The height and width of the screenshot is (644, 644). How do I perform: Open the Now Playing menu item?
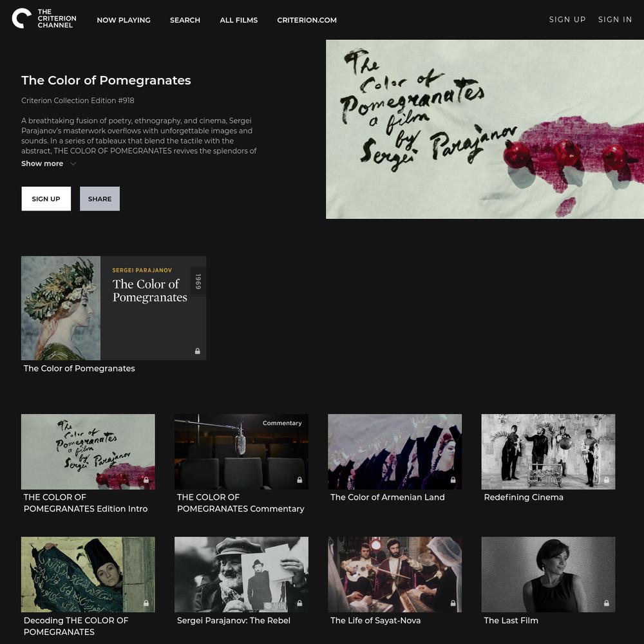click(x=124, y=20)
